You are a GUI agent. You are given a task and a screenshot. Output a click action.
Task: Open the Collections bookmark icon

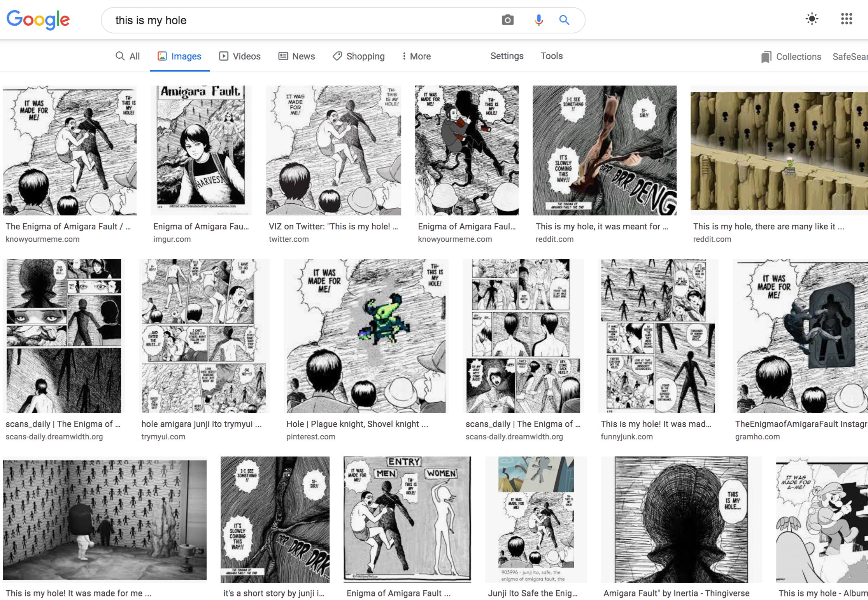coord(766,57)
